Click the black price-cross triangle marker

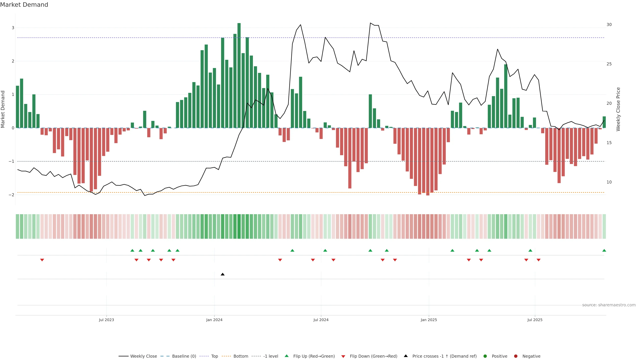tap(223, 274)
